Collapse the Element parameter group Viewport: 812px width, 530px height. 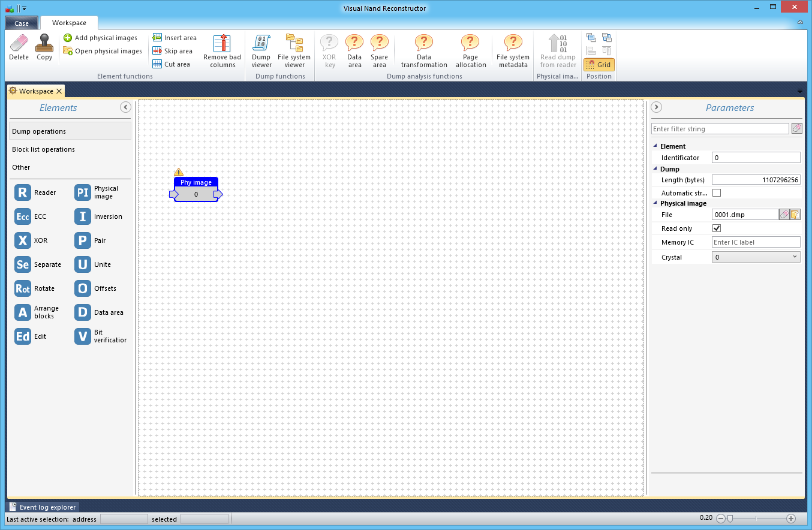655,146
